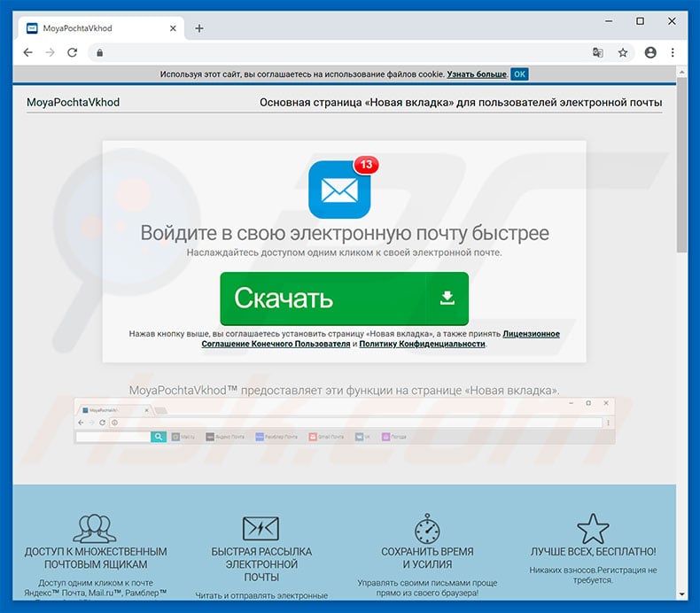Click the star 'Лучше всех' icon
This screenshot has width=700, height=613.
pyautogui.click(x=593, y=529)
